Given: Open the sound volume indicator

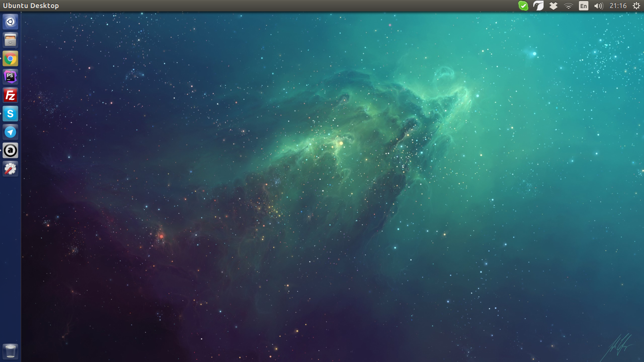Looking at the screenshot, I should [x=598, y=6].
